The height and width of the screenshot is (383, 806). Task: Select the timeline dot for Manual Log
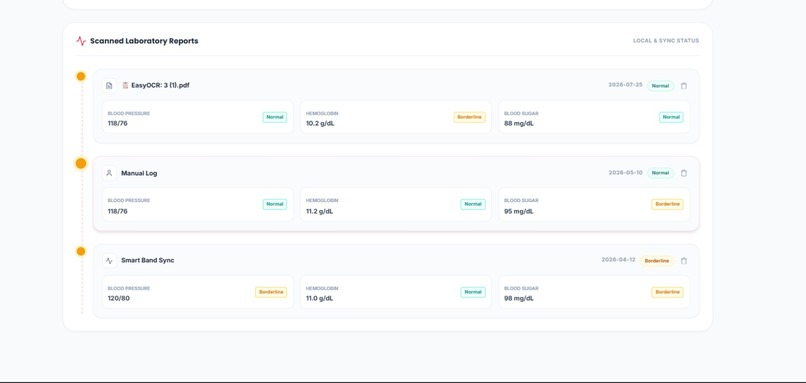point(81,163)
